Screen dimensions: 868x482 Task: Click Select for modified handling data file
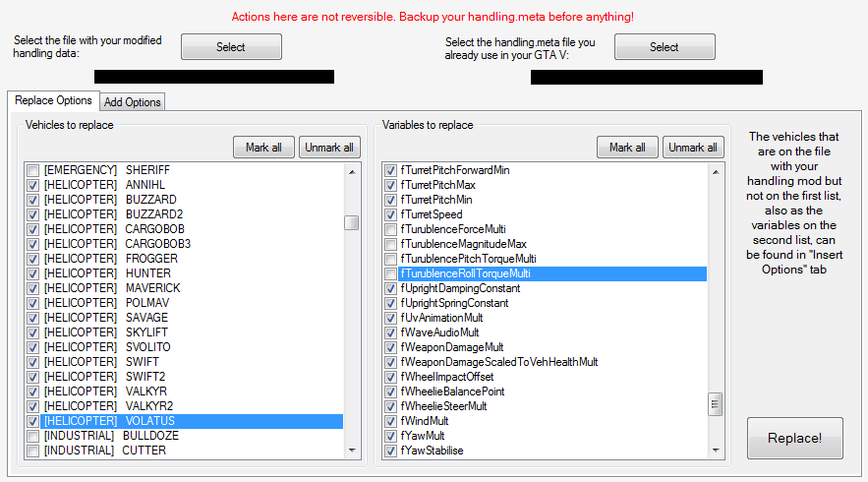pyautogui.click(x=231, y=46)
